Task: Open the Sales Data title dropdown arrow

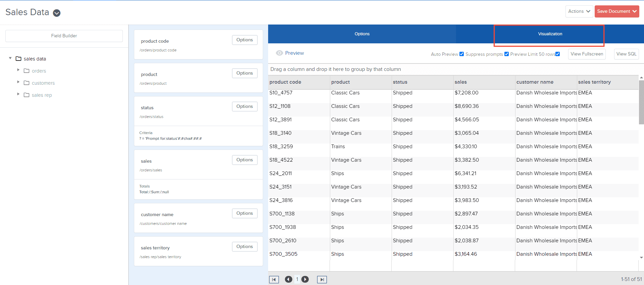Action: pos(57,13)
